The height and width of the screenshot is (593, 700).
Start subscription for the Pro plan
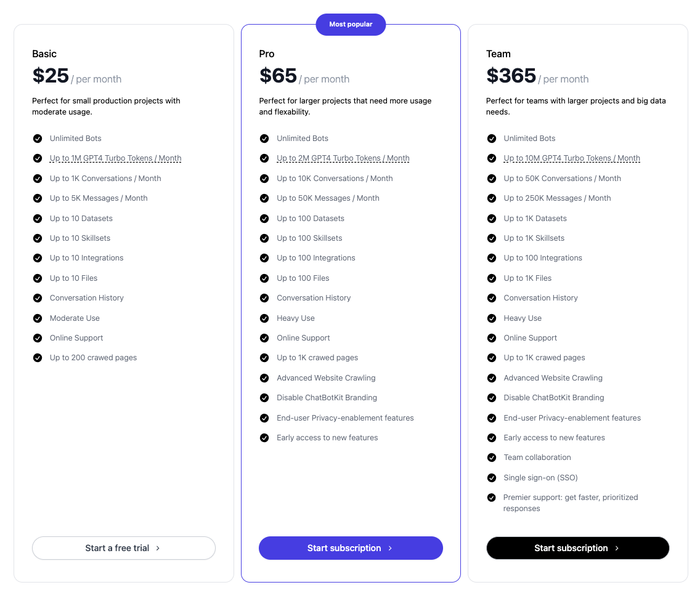pyautogui.click(x=351, y=548)
